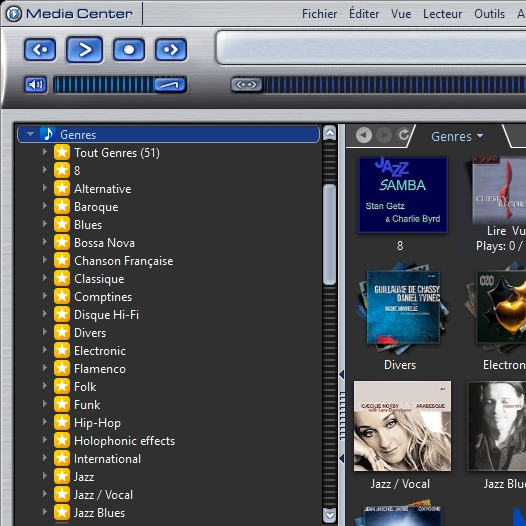Viewport: 526px width, 526px height.
Task: Click the star icon beside Jazz Blues
Action: [62, 512]
